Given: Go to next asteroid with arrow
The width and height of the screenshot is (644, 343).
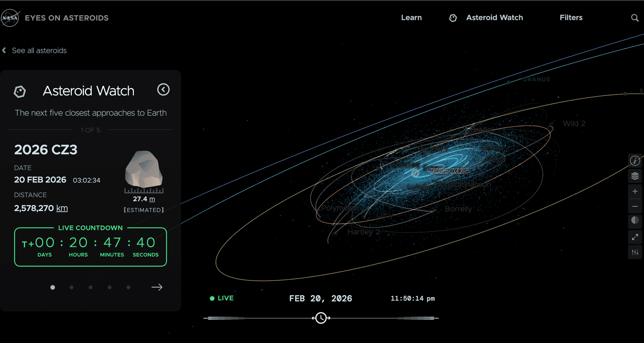Looking at the screenshot, I should (x=157, y=287).
